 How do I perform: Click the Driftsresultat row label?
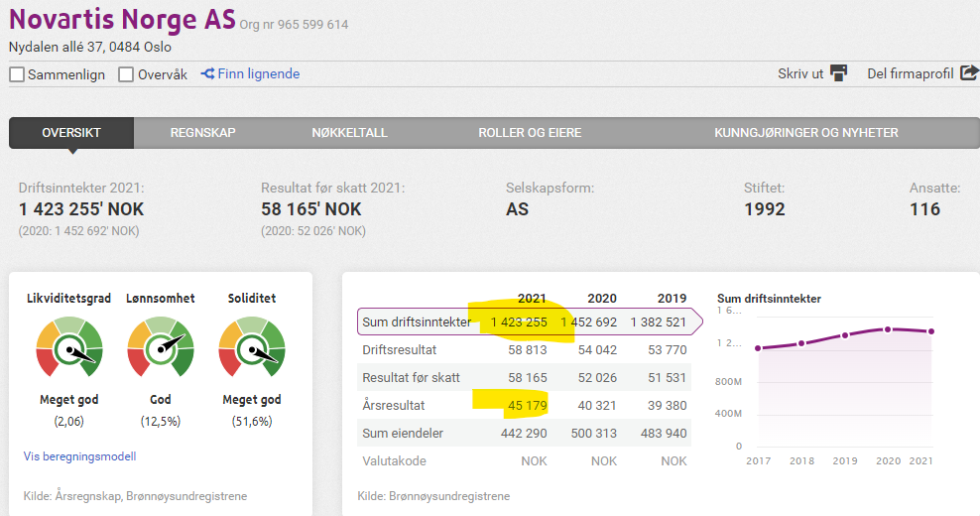click(401, 349)
